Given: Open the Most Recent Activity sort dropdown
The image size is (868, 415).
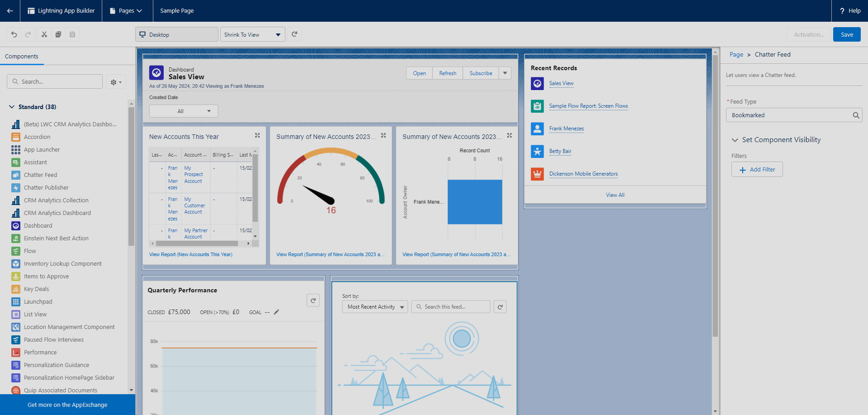Looking at the screenshot, I should 375,307.
